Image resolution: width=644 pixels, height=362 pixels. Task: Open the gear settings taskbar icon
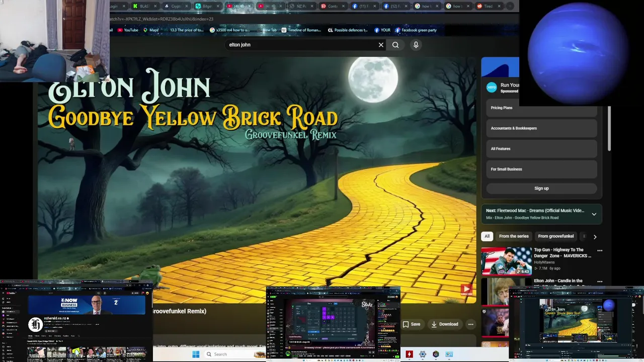coord(423,354)
